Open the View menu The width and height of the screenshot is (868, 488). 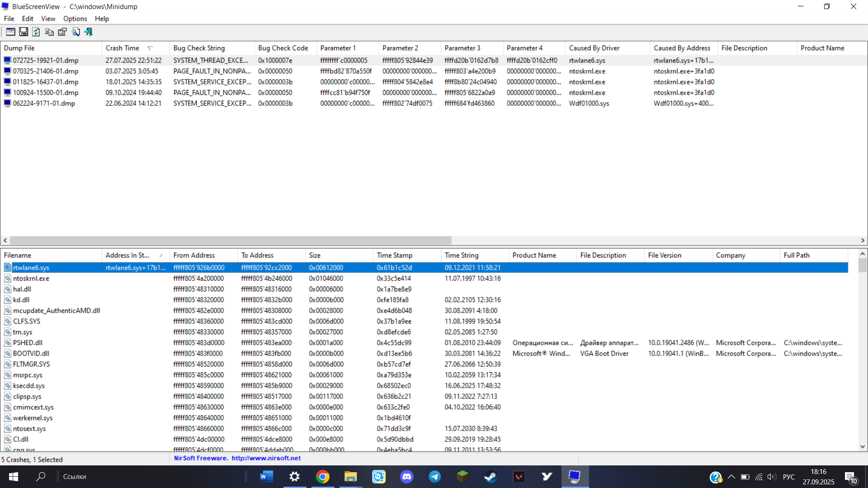click(48, 19)
